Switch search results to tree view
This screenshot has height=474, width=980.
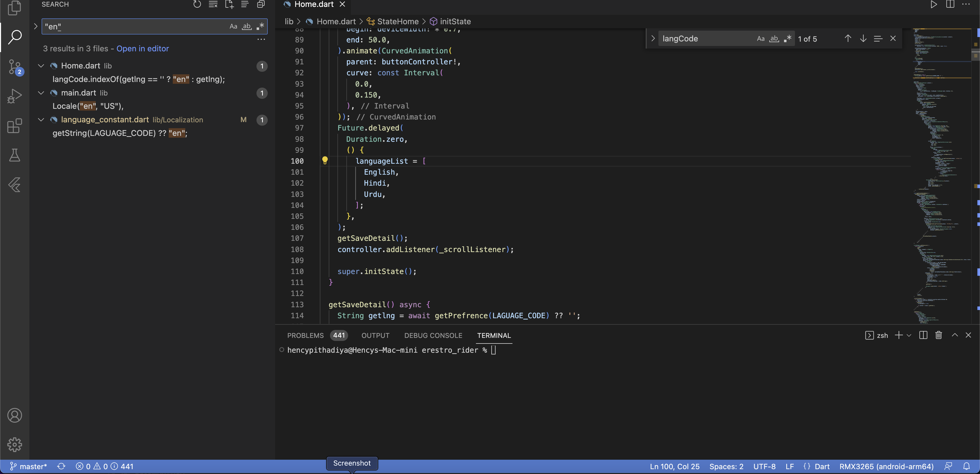pyautogui.click(x=245, y=5)
